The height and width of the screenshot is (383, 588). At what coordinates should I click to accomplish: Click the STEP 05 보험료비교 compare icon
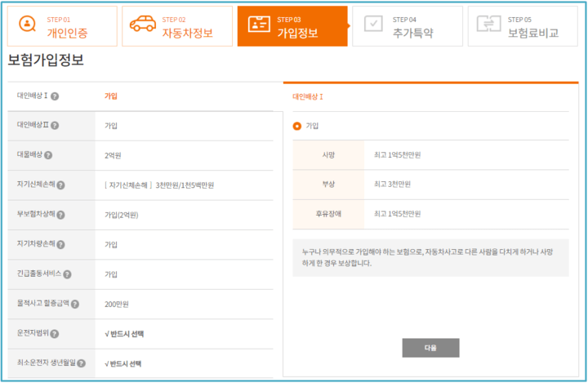coord(488,24)
